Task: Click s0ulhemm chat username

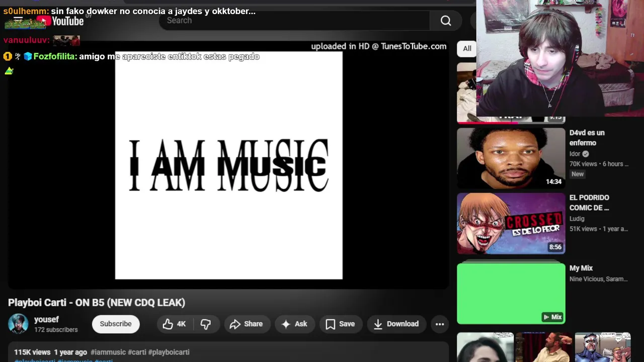Action: coord(26,11)
